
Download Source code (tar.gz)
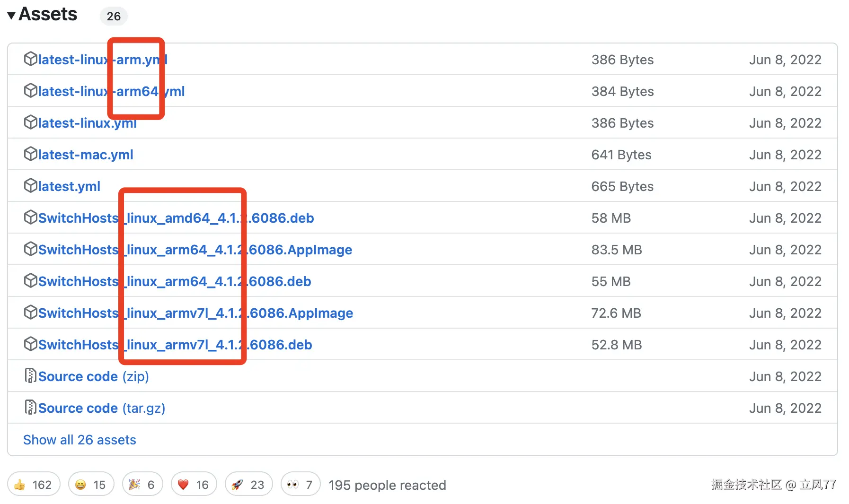click(x=102, y=408)
